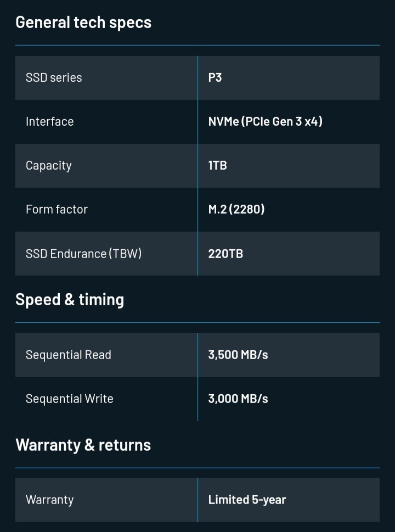This screenshot has width=395, height=532.
Task: Click the Warranty row label
Action: [49, 500]
